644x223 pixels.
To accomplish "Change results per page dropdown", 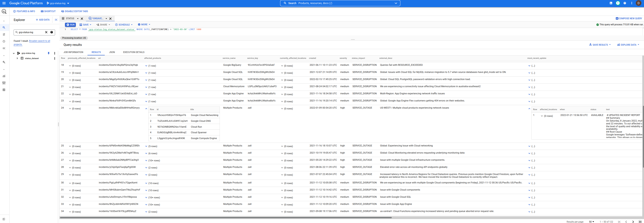I will tap(592, 222).
